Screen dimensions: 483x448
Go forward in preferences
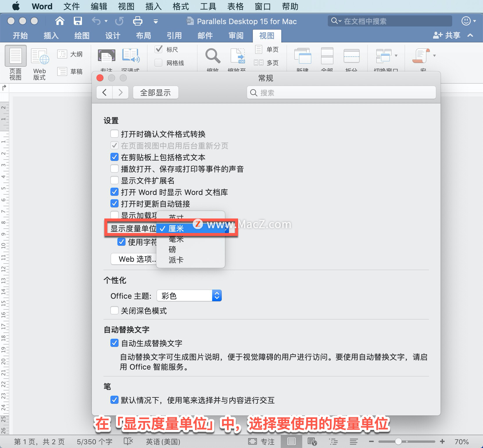(x=121, y=93)
